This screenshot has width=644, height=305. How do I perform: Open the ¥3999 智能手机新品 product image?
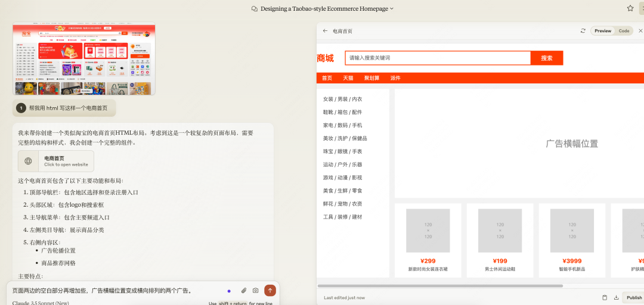click(x=572, y=231)
